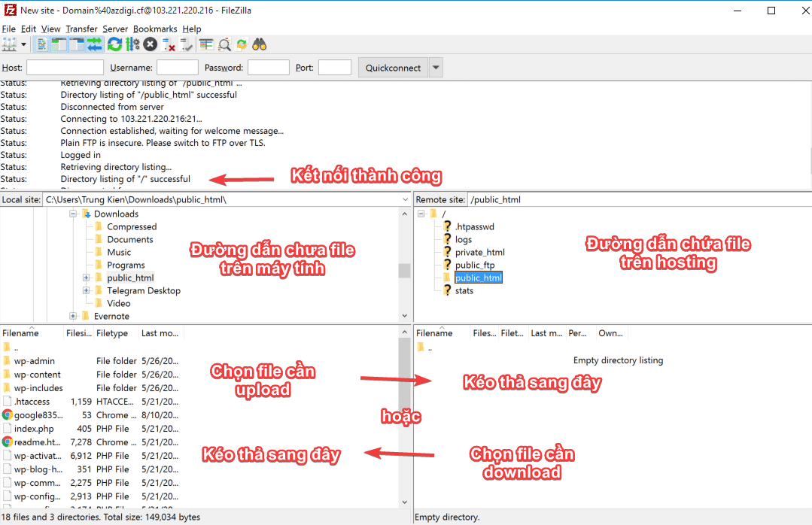Screen dimensions: 812x525
Task: Toggle the message log display
Action: tap(42, 44)
